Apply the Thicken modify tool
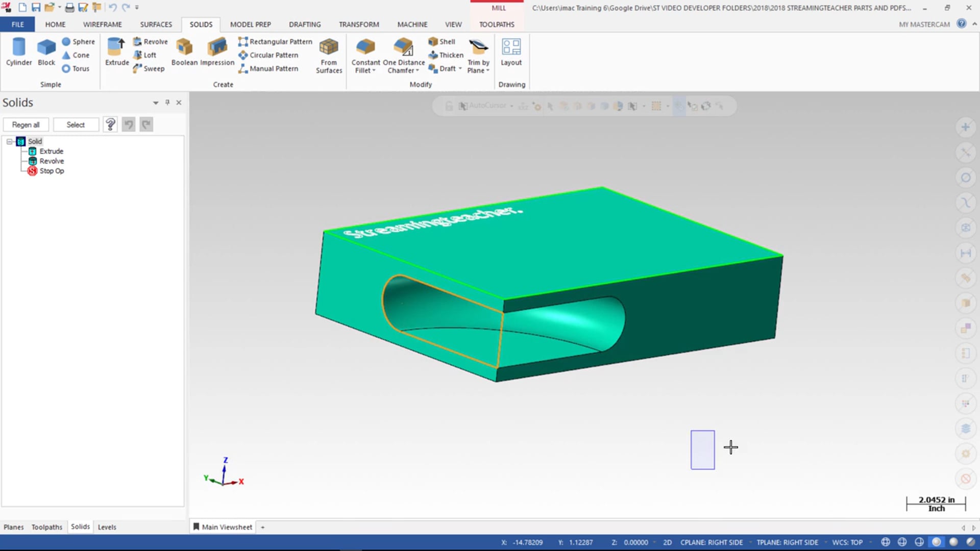The width and height of the screenshot is (980, 551). click(x=446, y=55)
